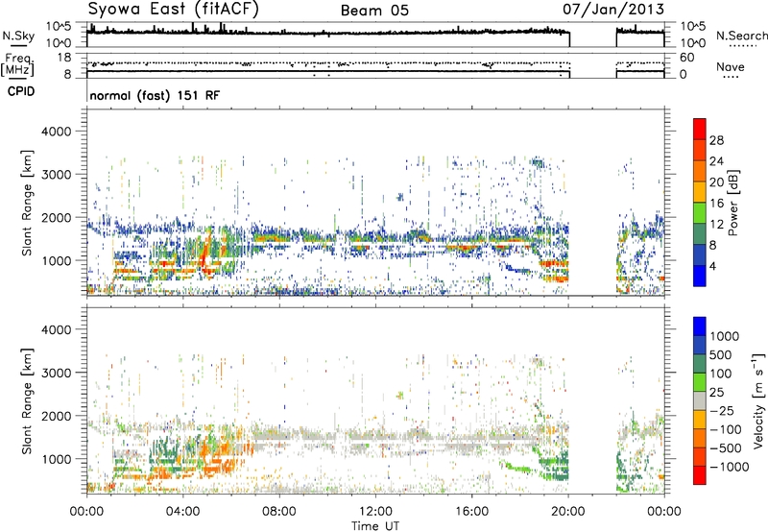Select "Slant Range [km]" label of velocity panel
Viewport: 768px width, 532px height.
click(x=27, y=400)
